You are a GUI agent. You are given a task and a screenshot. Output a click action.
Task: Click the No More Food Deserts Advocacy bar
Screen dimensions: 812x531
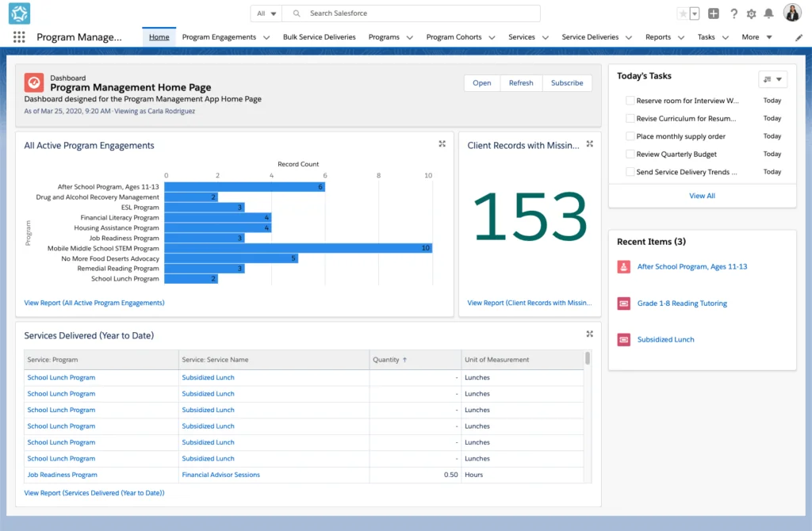231,258
